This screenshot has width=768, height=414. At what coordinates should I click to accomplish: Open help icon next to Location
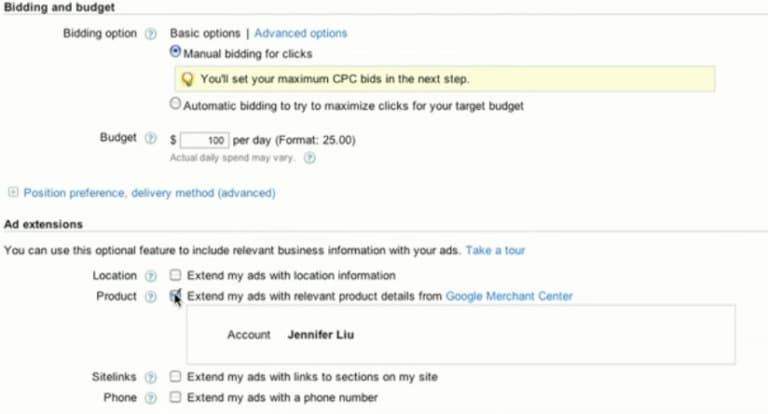coord(151,276)
